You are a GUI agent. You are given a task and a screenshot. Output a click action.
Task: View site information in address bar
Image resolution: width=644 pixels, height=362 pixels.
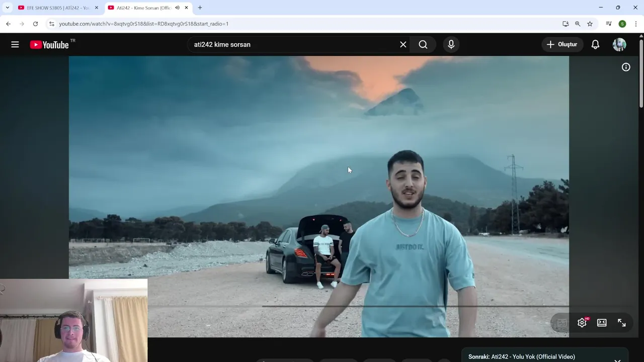(51, 24)
